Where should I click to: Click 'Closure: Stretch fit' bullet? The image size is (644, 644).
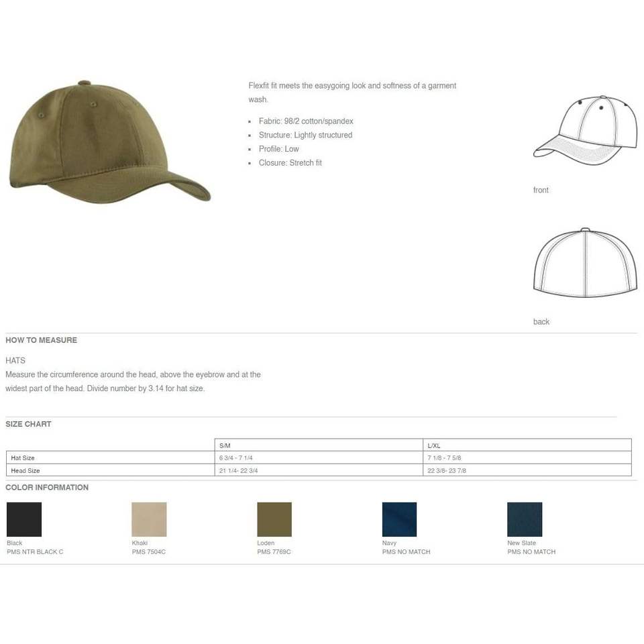(290, 162)
